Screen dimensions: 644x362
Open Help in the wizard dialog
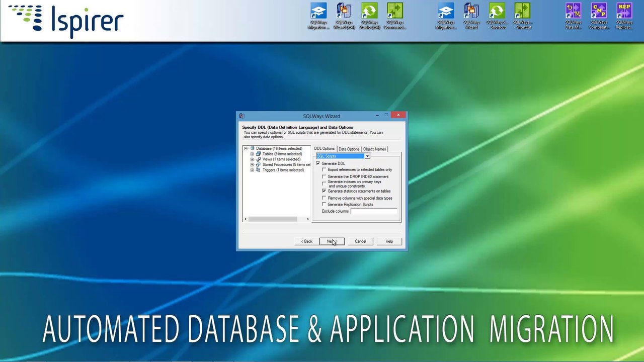[389, 241]
